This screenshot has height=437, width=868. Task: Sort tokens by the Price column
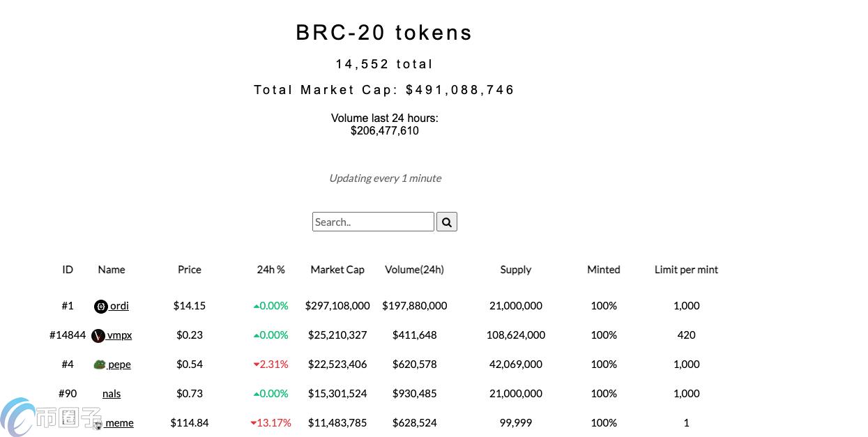click(x=189, y=270)
